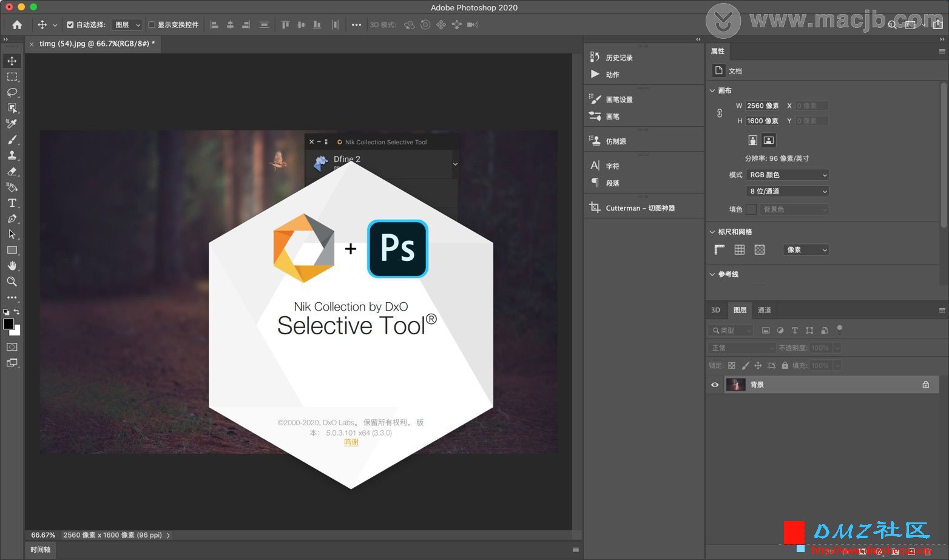Toggle layer filtering switch in Layers panel
This screenshot has height=560, width=949.
pyautogui.click(x=840, y=329)
